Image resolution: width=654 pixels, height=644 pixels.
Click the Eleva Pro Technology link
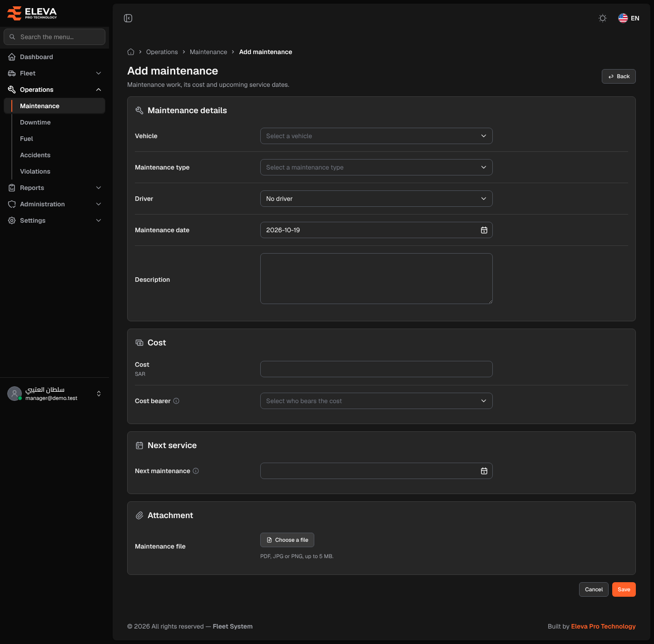(x=603, y=626)
